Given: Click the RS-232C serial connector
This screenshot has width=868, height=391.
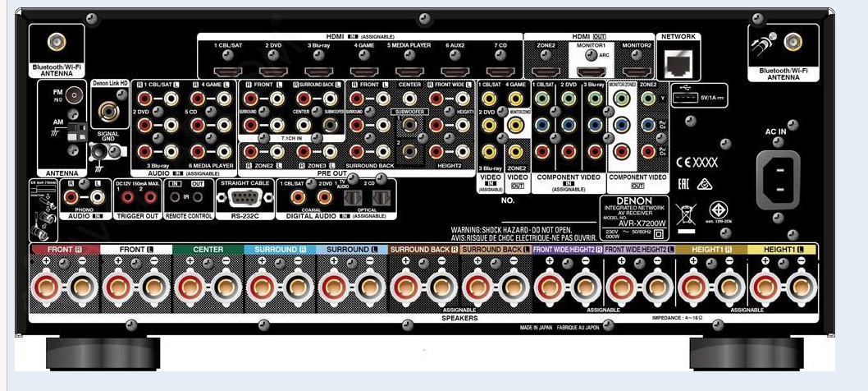Looking at the screenshot, I should click(x=244, y=197).
